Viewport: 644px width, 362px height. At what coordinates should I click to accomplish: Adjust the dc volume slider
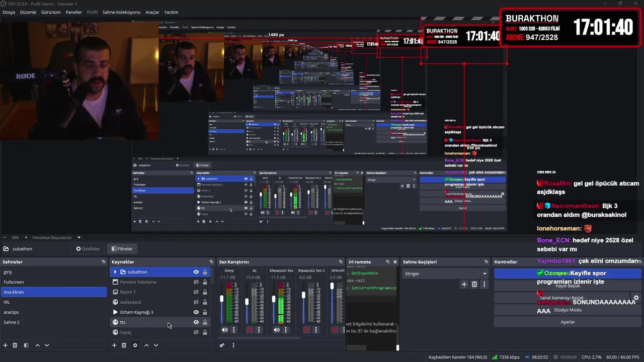247,302
